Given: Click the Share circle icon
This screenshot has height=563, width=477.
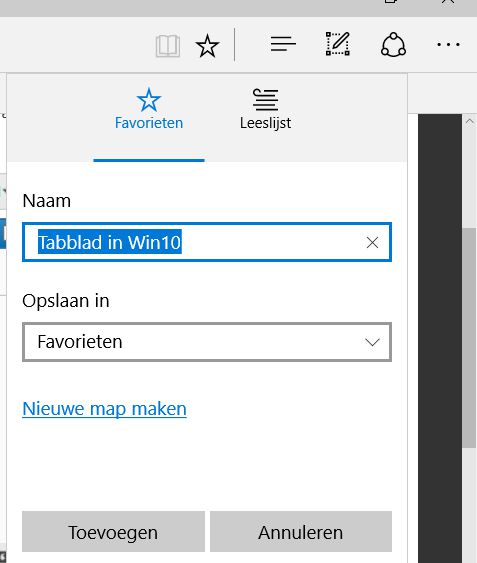Looking at the screenshot, I should pos(393,45).
